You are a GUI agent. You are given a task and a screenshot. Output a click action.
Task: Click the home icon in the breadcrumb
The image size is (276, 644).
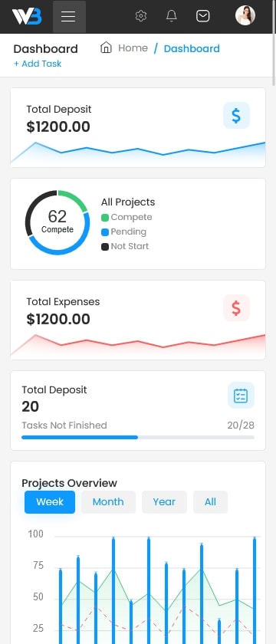pyautogui.click(x=106, y=48)
